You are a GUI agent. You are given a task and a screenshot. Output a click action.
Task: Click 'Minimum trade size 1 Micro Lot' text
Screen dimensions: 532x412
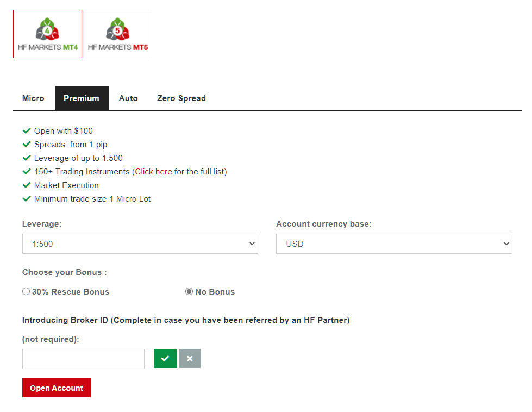click(92, 199)
